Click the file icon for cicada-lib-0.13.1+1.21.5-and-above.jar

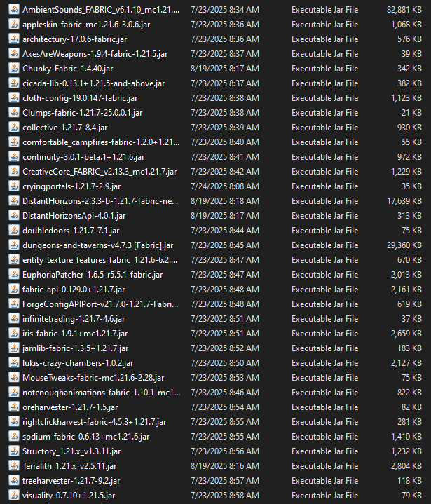pyautogui.click(x=14, y=83)
